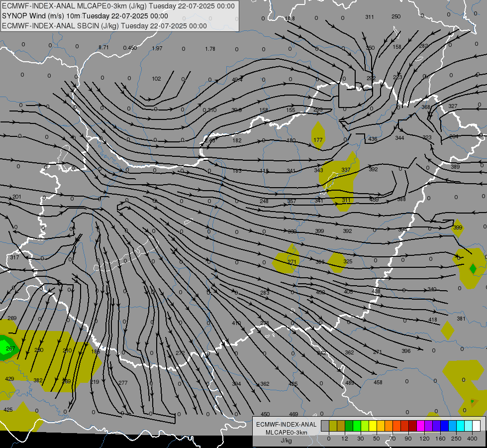The height and width of the screenshot is (448, 487).
Task: Click the map value 327
Action: tap(453, 107)
